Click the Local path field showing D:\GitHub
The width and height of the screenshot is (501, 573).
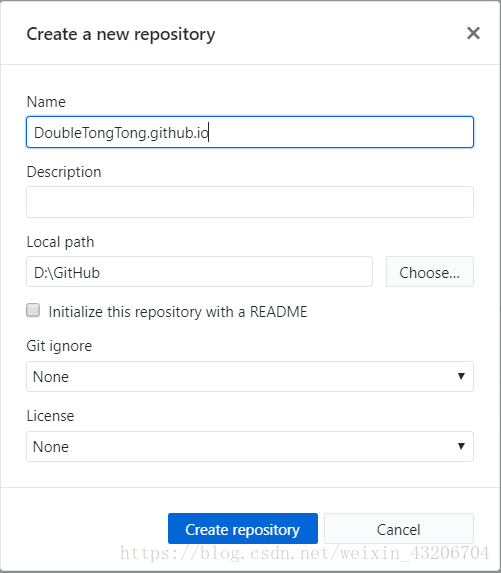200,272
